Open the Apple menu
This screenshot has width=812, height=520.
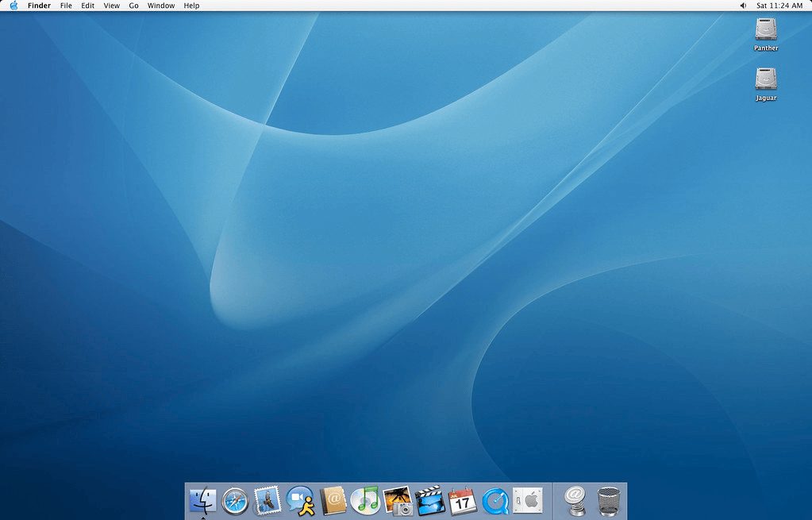click(x=14, y=6)
